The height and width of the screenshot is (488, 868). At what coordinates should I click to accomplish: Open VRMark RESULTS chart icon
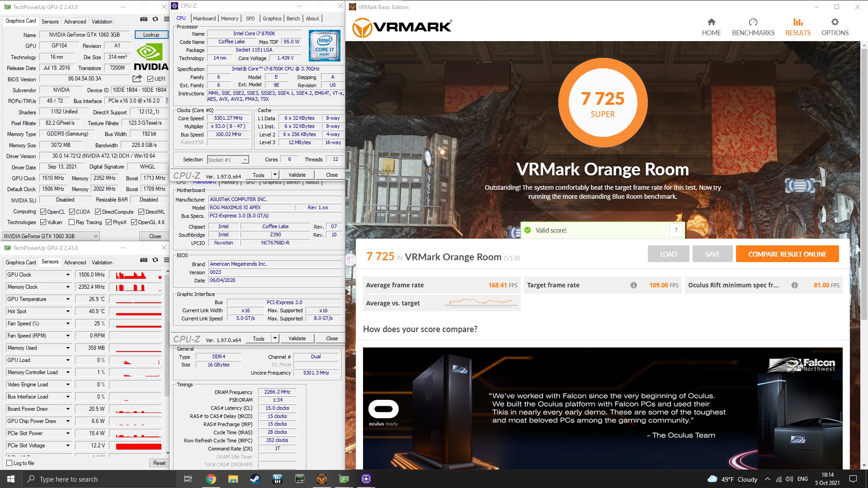click(x=797, y=22)
